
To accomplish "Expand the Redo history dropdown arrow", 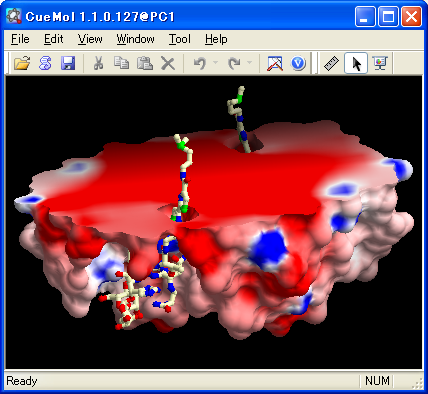I will pos(250,62).
